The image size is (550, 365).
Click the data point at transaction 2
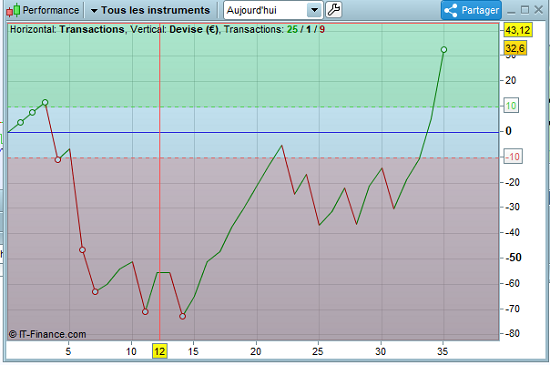pyautogui.click(x=32, y=113)
